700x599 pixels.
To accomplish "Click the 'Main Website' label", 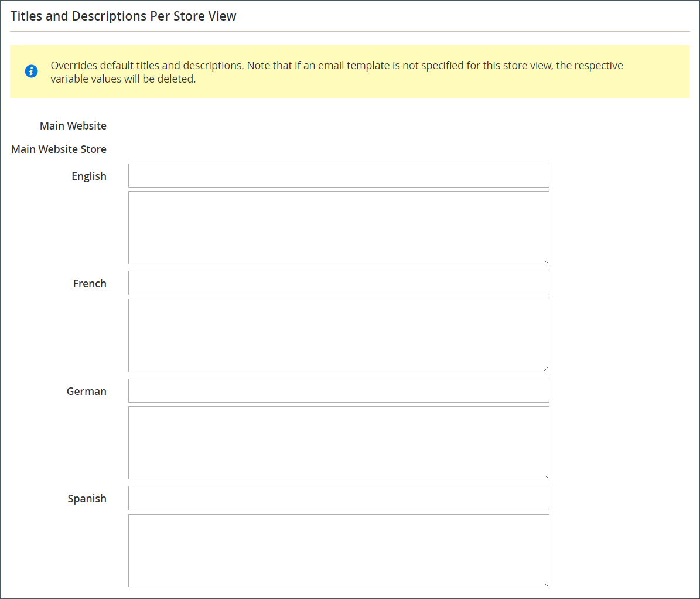I will click(73, 126).
